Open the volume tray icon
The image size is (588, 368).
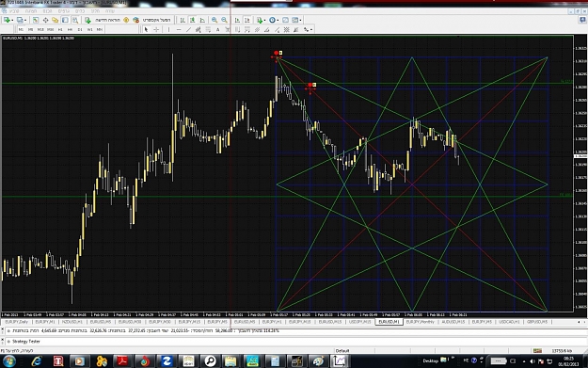(x=532, y=361)
